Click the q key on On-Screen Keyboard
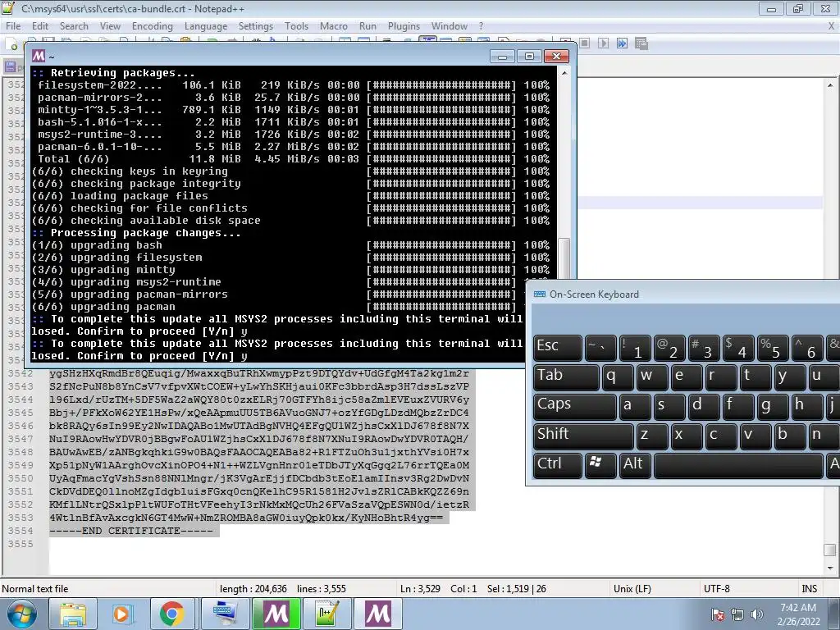 [618, 377]
